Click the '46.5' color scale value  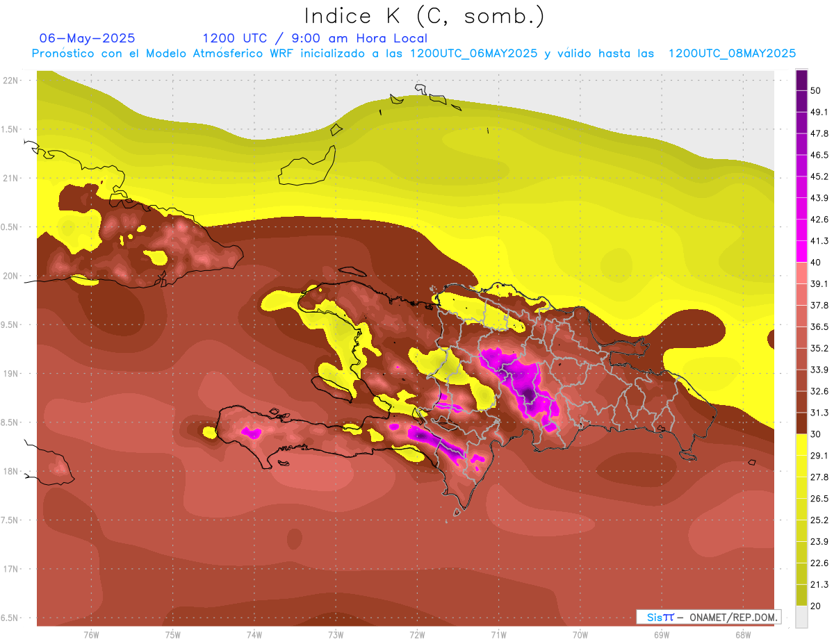tap(819, 155)
